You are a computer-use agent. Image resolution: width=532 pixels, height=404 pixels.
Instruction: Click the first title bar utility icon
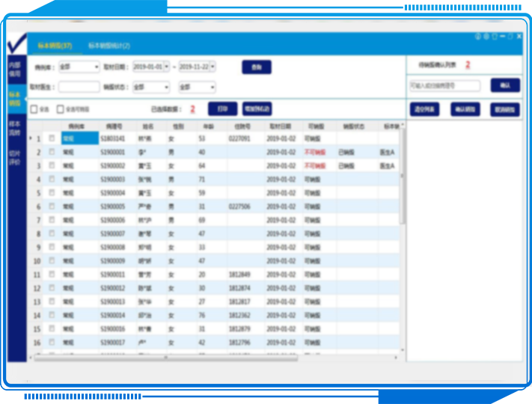pos(478,36)
